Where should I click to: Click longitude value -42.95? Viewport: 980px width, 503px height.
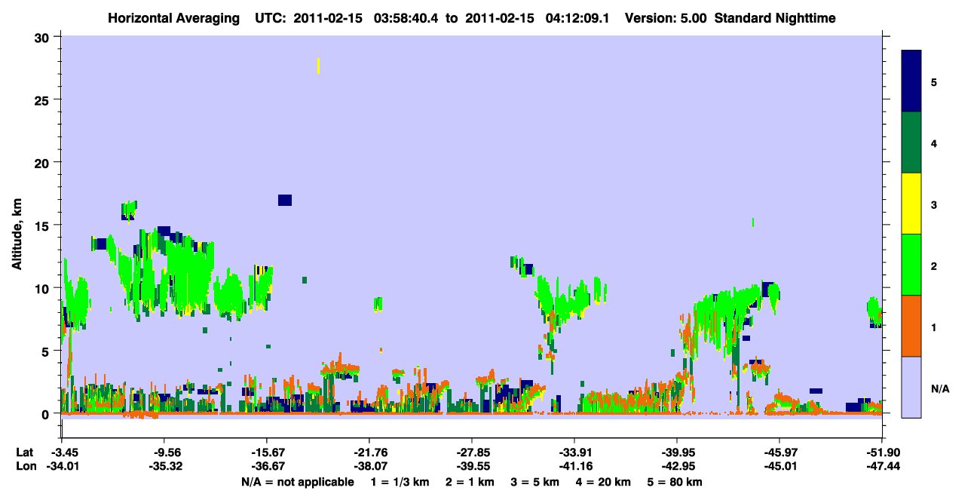677,466
